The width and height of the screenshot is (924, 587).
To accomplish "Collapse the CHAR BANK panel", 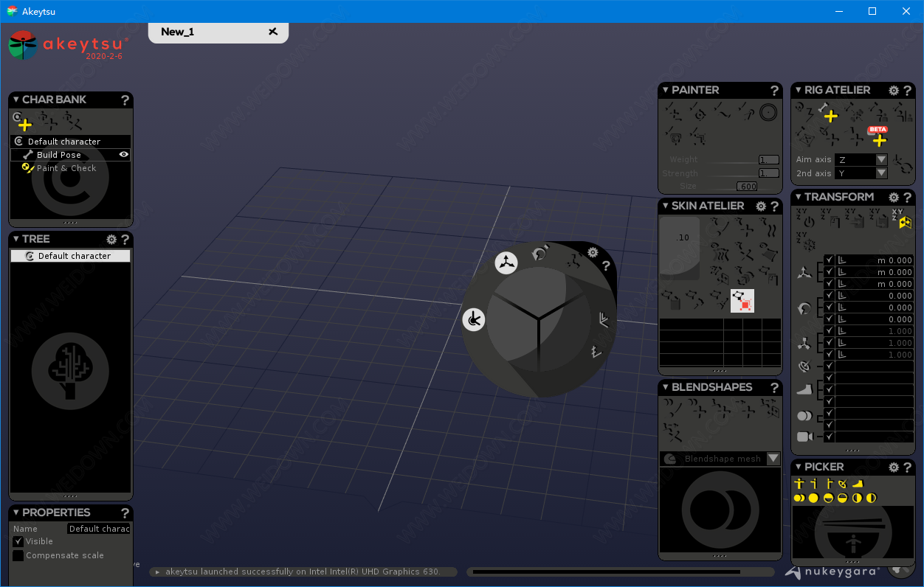I will (16, 100).
